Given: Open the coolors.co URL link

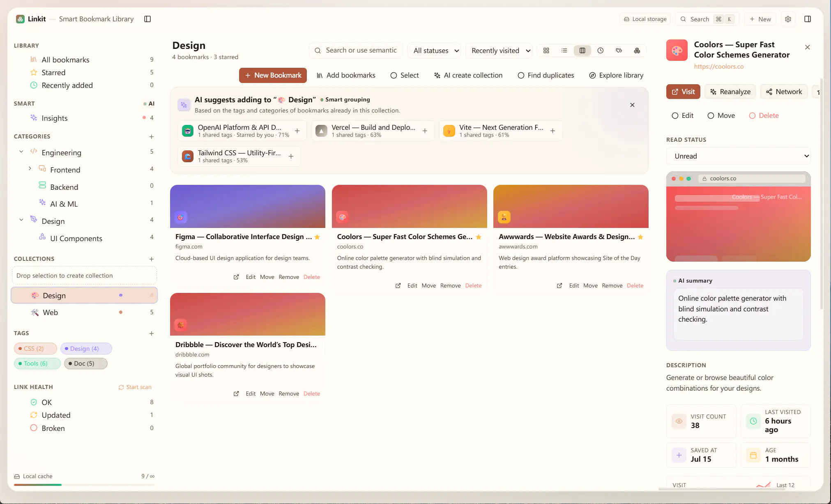Looking at the screenshot, I should pyautogui.click(x=719, y=66).
